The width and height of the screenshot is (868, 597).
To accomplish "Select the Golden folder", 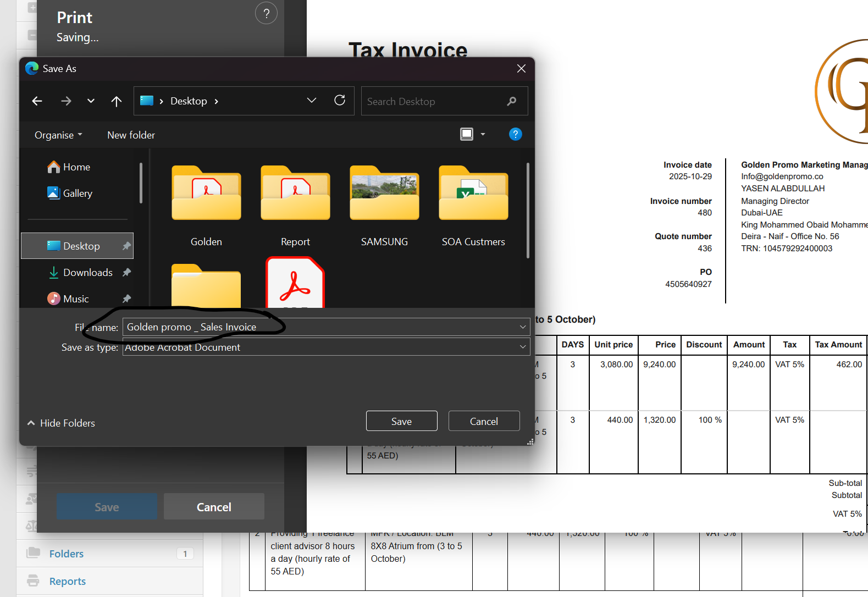I will click(206, 207).
